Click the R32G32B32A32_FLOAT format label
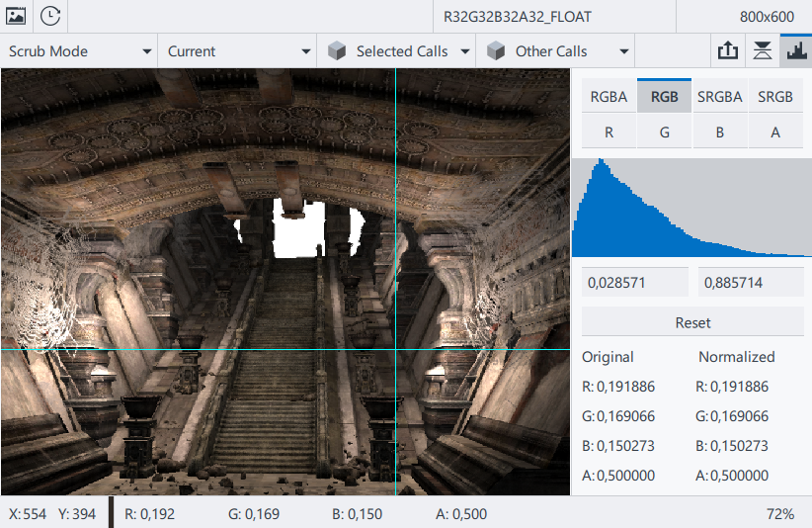Screen dimensions: 812x528 518,17
